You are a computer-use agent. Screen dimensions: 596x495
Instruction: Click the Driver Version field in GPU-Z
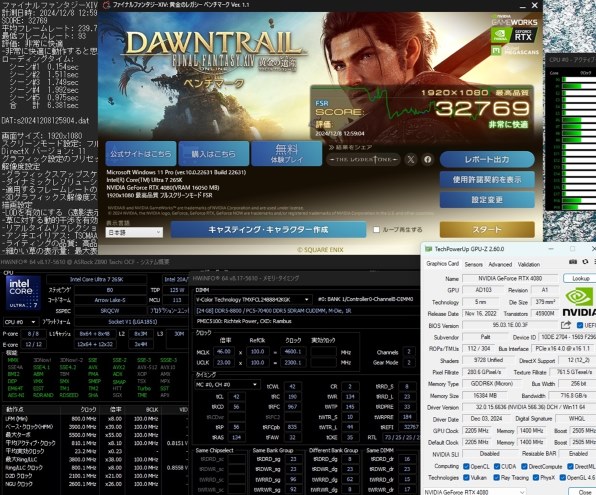pos(528,407)
